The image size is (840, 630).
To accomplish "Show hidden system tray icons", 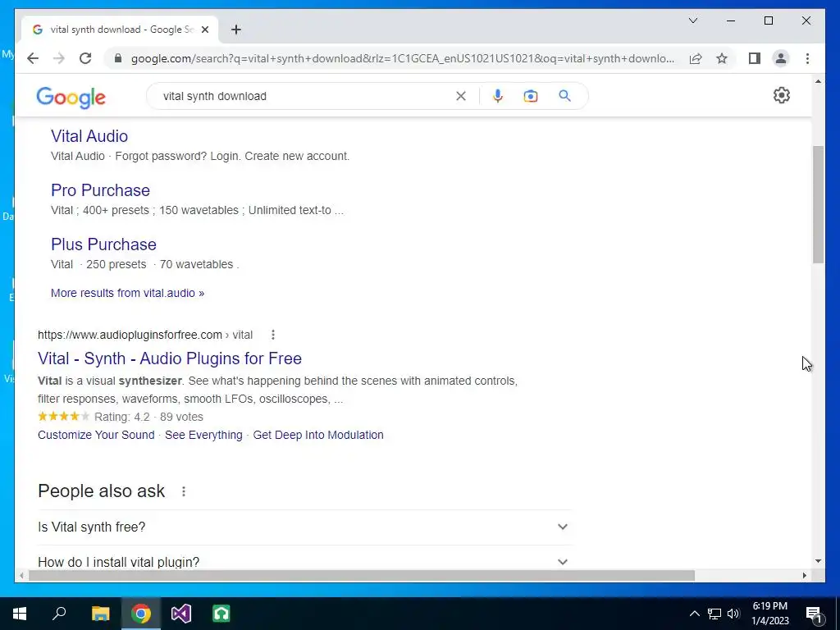I will click(x=694, y=614).
